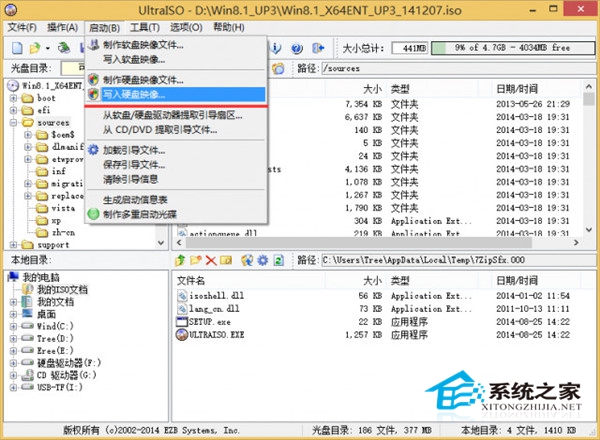Expand the efi folder node
Screen dimensions: 600x440
coord(13,111)
